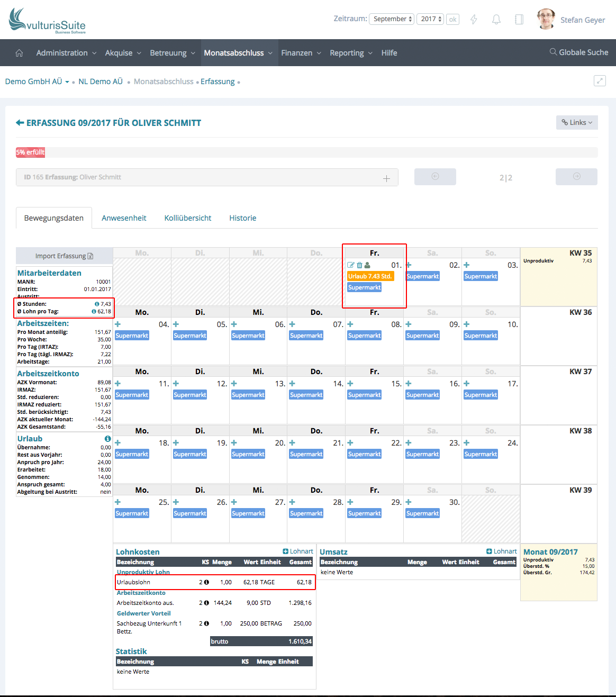This screenshot has width=616, height=697.
Task: Click the back arrow beside Erfassung title
Action: coord(20,123)
